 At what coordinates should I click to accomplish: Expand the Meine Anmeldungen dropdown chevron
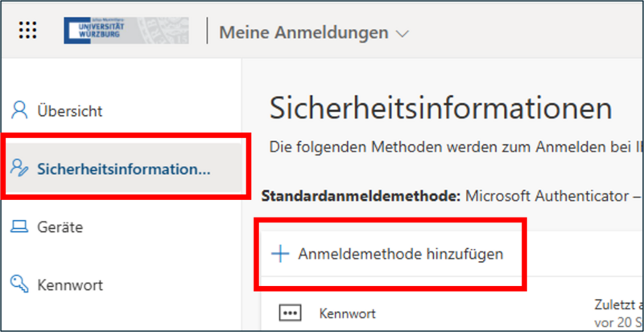click(x=402, y=34)
